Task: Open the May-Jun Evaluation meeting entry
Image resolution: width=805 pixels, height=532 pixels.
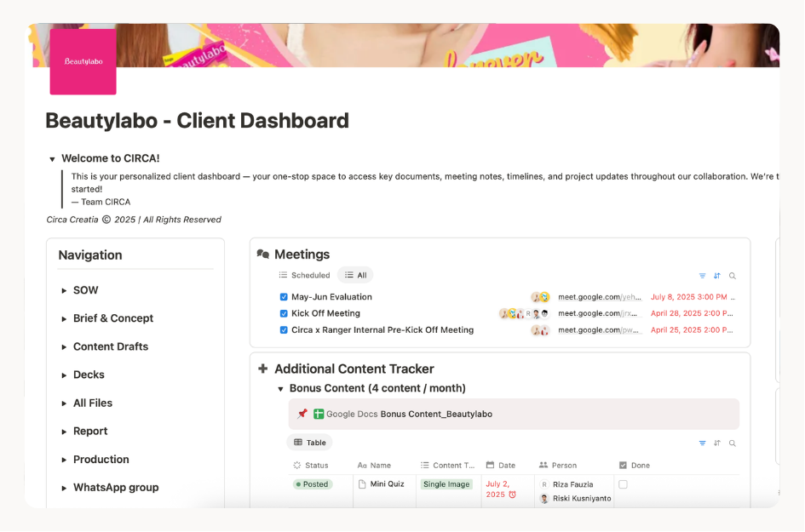Action: coord(331,297)
